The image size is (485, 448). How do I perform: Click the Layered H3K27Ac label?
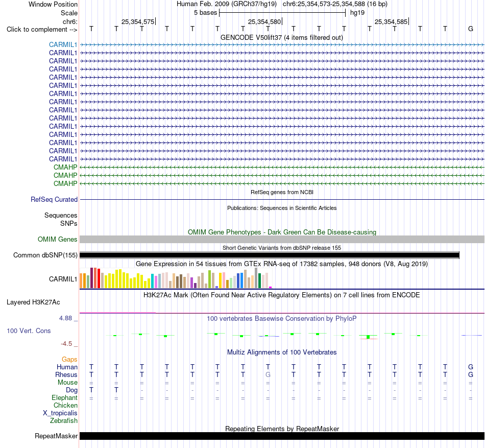click(33, 302)
